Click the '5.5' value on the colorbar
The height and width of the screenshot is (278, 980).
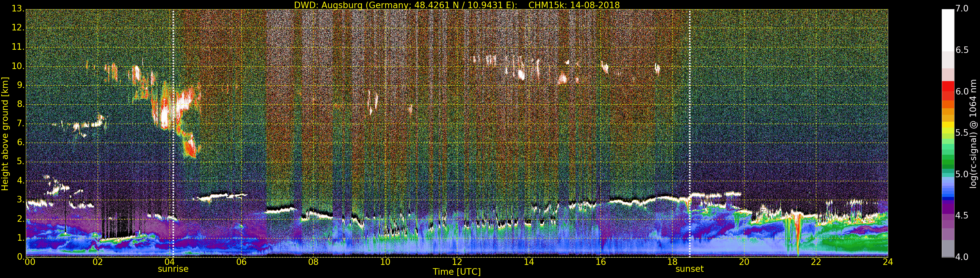[962, 133]
